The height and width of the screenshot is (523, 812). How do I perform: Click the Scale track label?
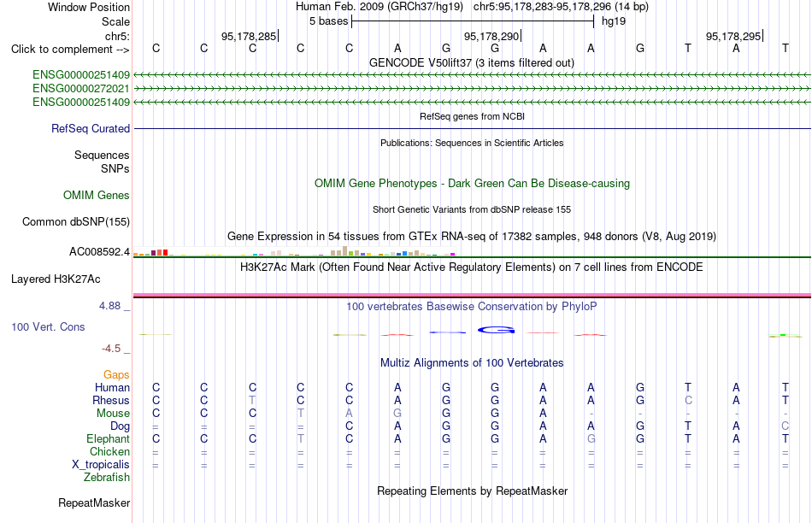[x=115, y=21]
